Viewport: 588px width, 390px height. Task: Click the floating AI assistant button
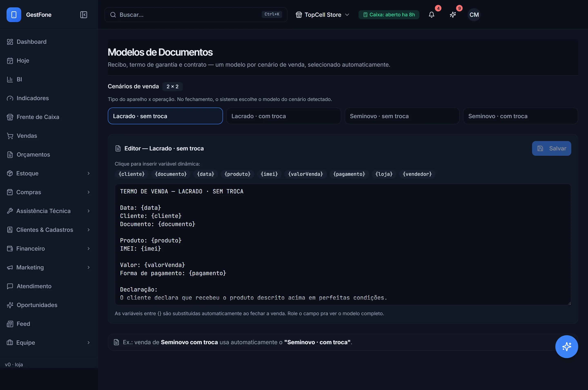click(x=566, y=346)
